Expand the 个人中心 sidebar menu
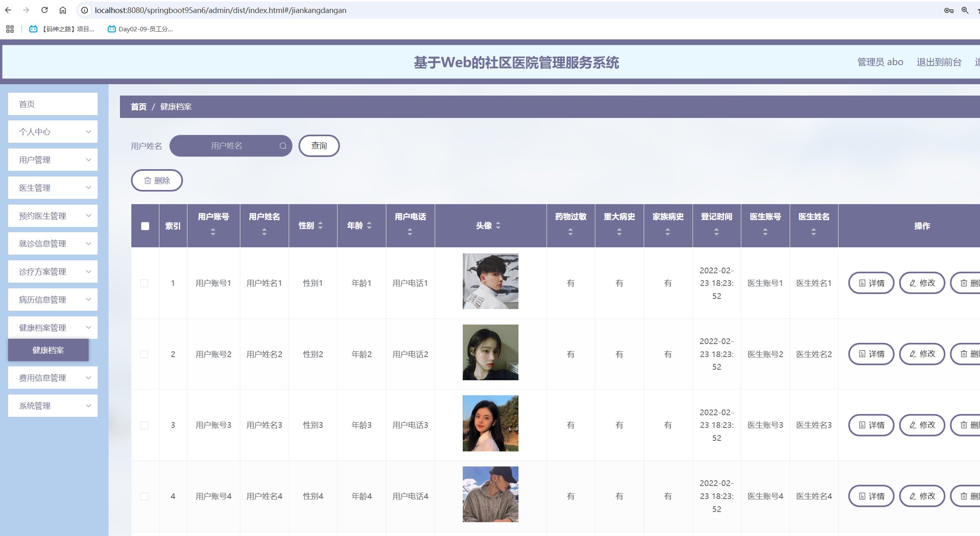 [53, 132]
